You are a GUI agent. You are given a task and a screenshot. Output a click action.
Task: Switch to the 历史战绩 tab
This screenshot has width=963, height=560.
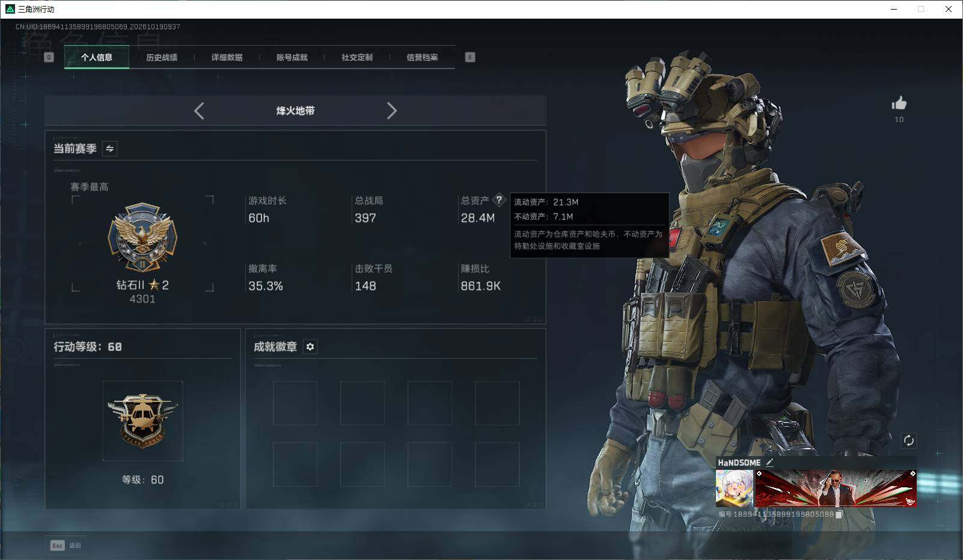(x=162, y=57)
